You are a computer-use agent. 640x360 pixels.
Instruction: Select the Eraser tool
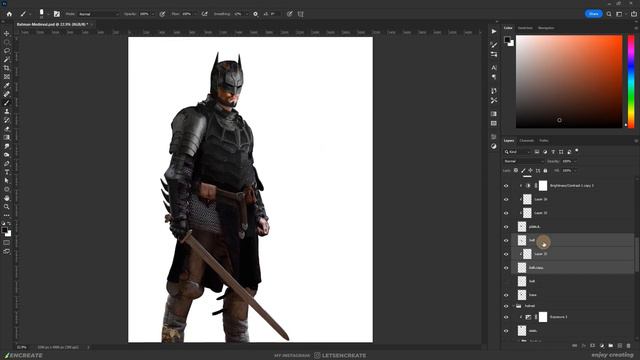[x=7, y=129]
